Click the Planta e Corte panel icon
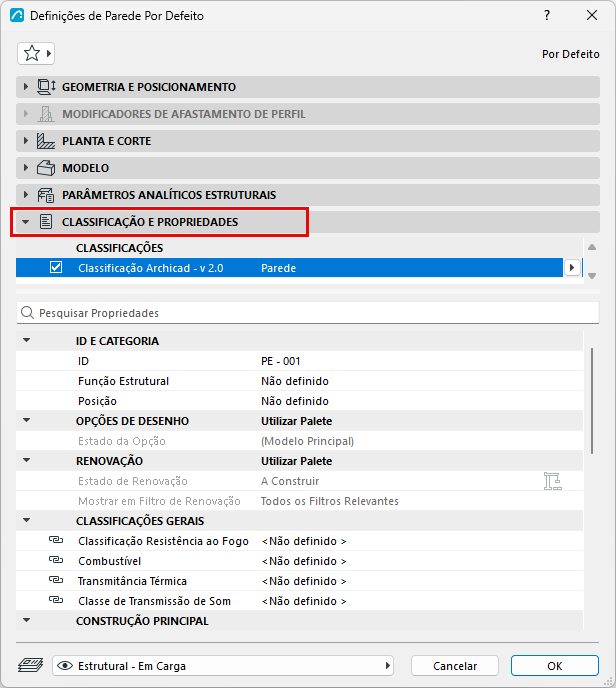Image resolution: width=616 pixels, height=688 pixels. coord(46,141)
